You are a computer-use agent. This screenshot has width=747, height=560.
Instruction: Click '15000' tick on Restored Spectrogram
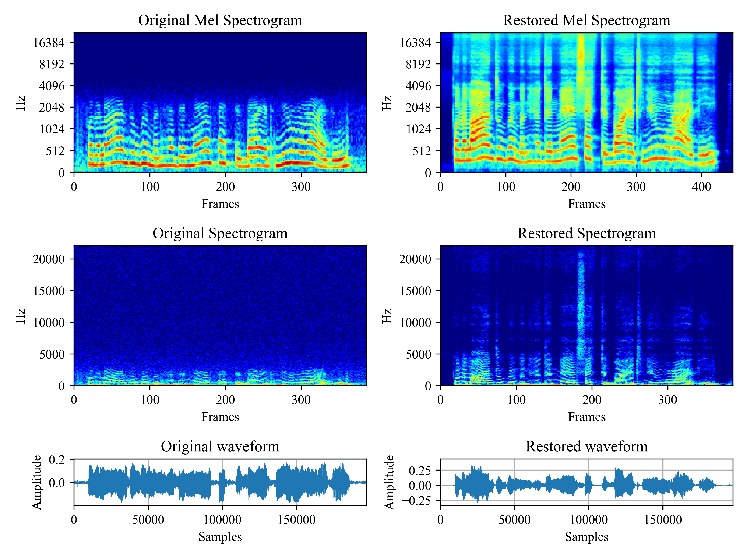(x=415, y=291)
